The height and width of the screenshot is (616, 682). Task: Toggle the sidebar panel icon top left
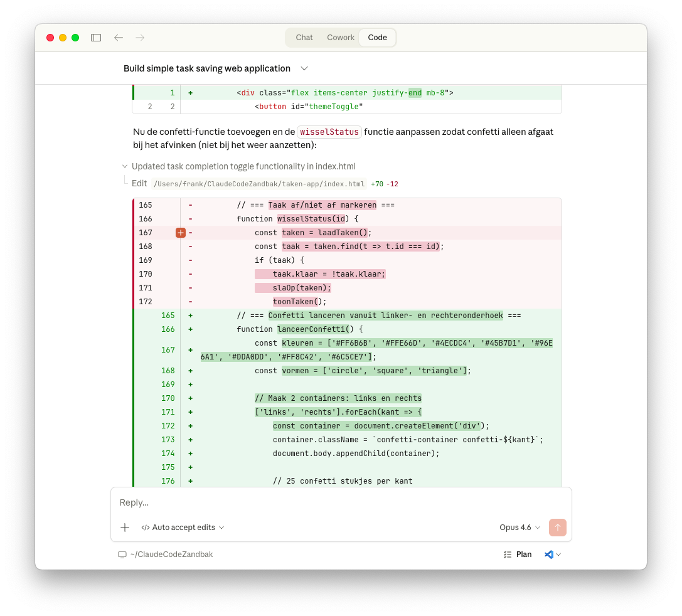pyautogui.click(x=96, y=37)
